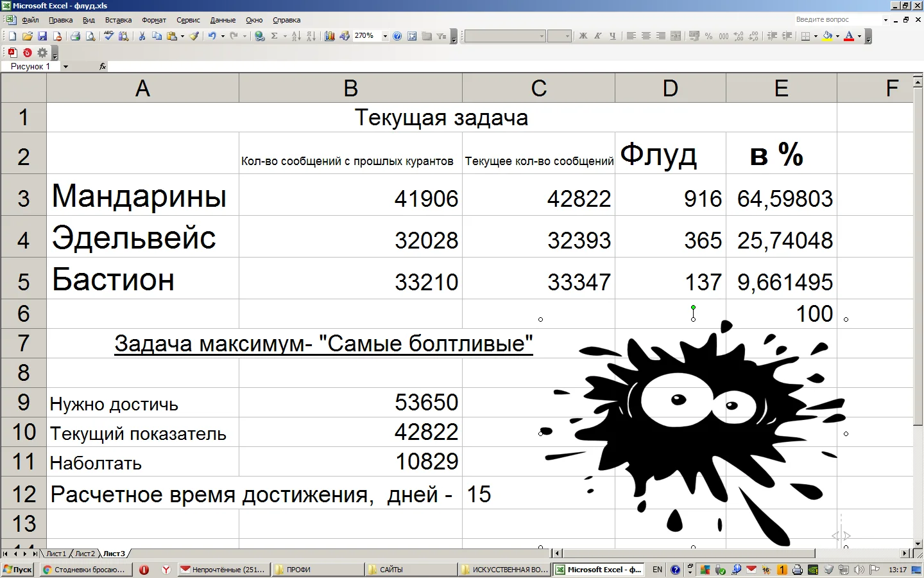924x578 pixels.
Task: Launch the Chart Wizard icon
Action: coord(329,37)
